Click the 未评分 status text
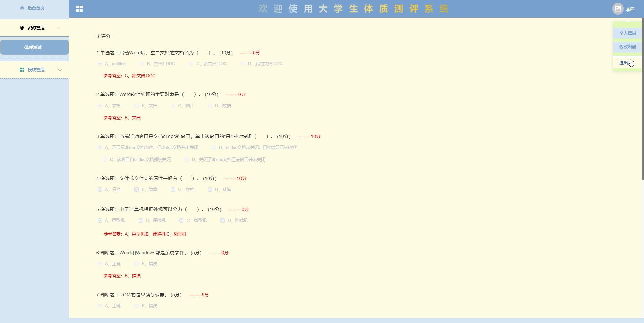 click(103, 36)
